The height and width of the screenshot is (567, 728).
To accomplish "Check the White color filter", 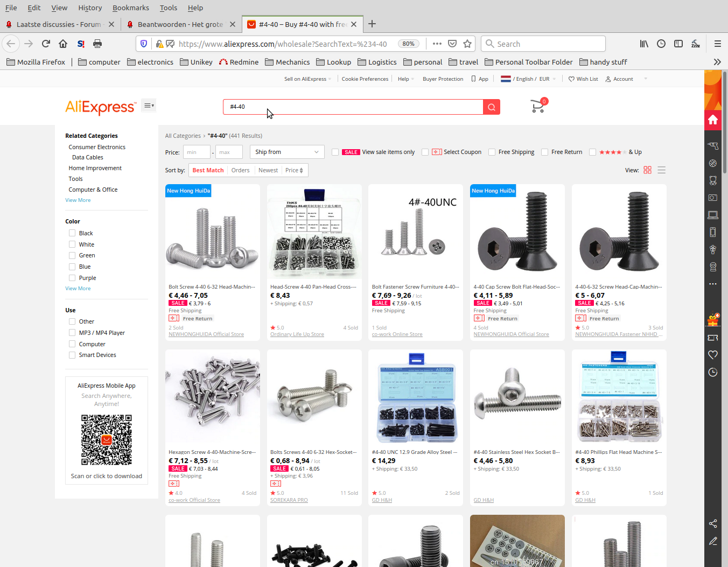I will [72, 244].
